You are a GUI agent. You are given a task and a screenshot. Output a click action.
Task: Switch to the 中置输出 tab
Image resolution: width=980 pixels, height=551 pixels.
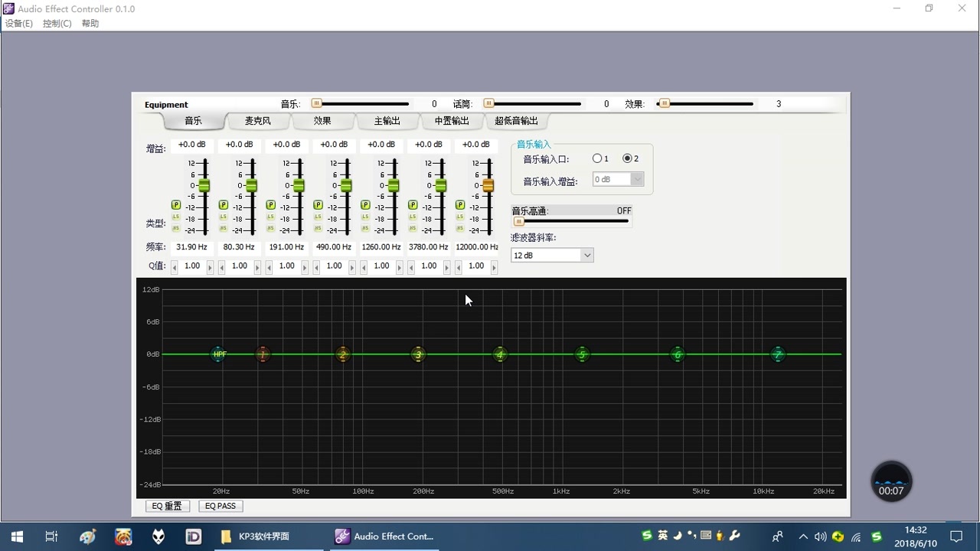[452, 121]
